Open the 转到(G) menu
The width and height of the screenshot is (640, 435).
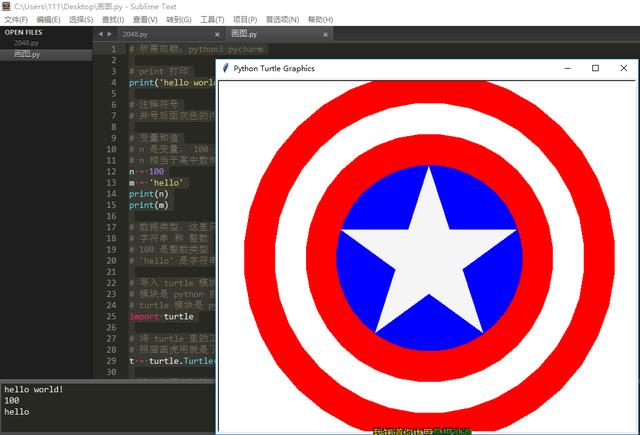[x=179, y=20]
